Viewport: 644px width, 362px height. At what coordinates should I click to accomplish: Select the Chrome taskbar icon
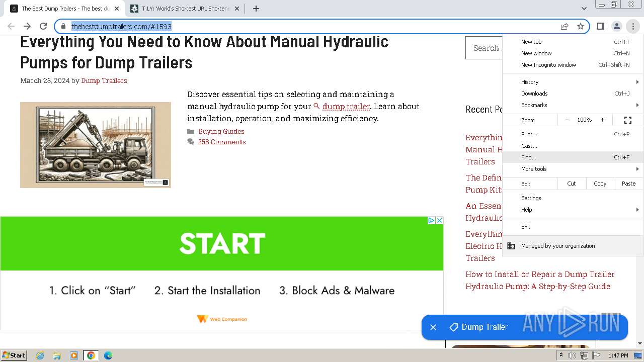click(91, 355)
